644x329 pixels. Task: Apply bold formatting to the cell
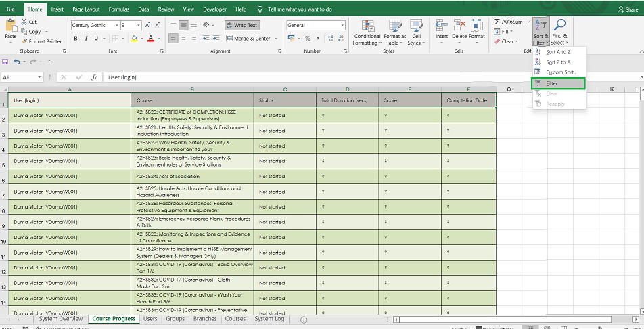click(76, 39)
